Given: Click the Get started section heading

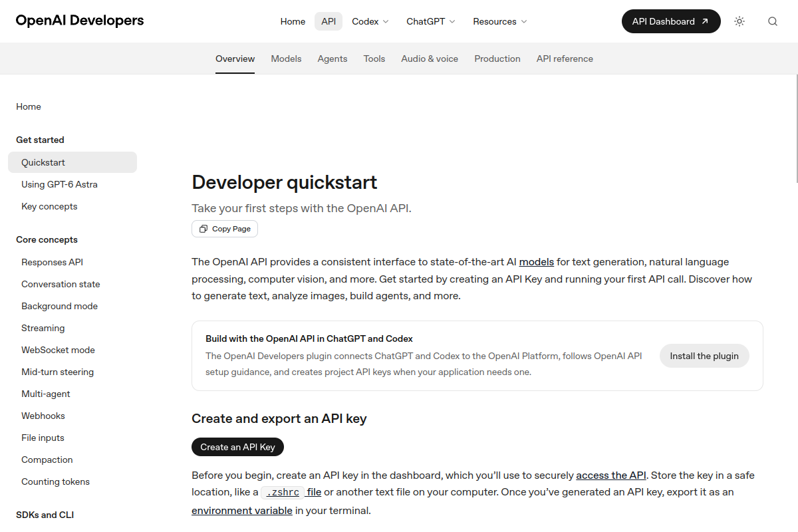Looking at the screenshot, I should tap(40, 140).
